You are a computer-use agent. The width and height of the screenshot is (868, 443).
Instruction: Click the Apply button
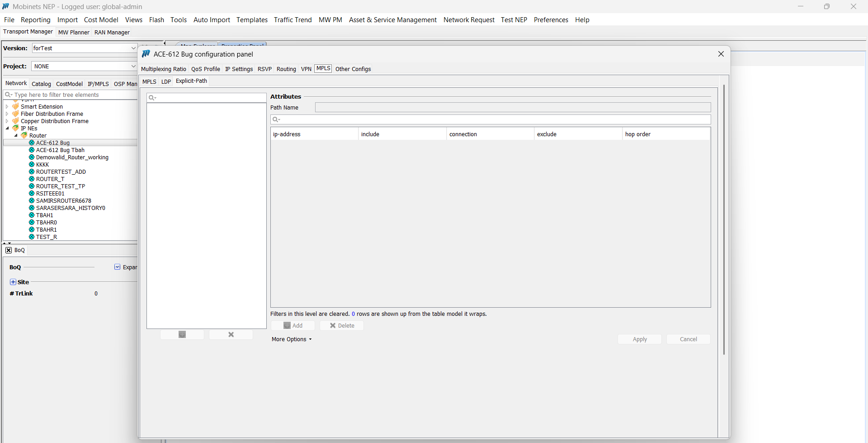[639, 339]
